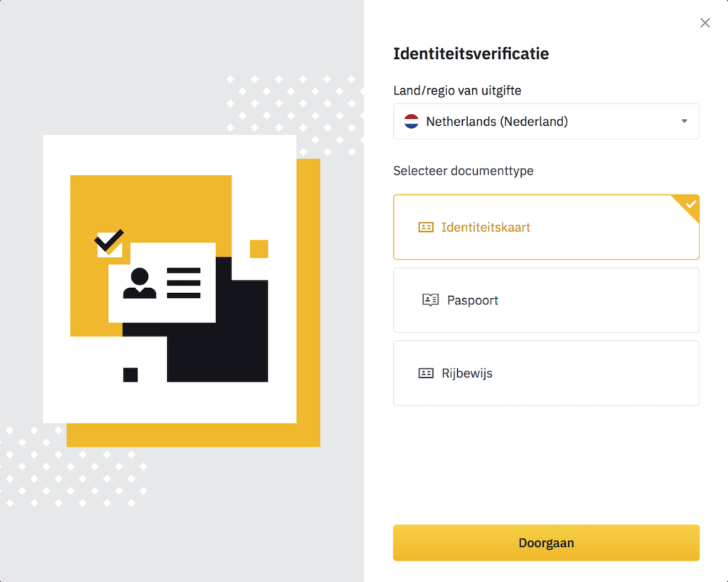
Task: Click the black checkmark in the illustration
Action: coord(109,241)
